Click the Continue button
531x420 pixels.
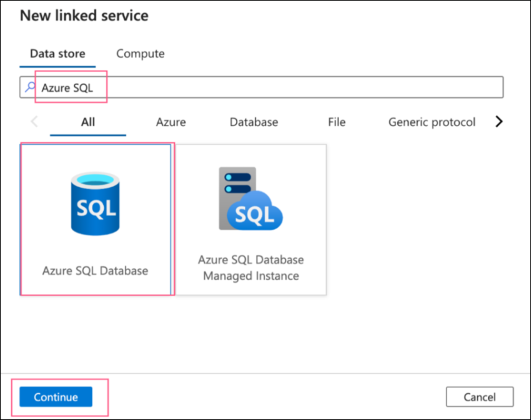(56, 397)
